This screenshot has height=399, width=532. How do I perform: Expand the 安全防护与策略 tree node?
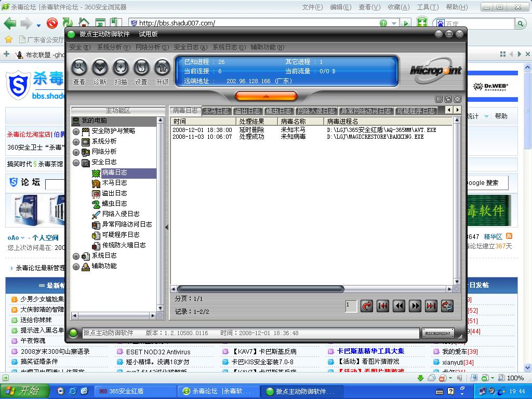[x=76, y=131]
